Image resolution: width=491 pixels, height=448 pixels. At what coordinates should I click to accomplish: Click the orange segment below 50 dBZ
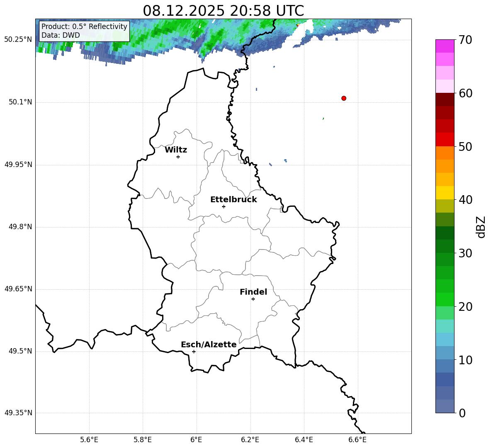(x=445, y=153)
